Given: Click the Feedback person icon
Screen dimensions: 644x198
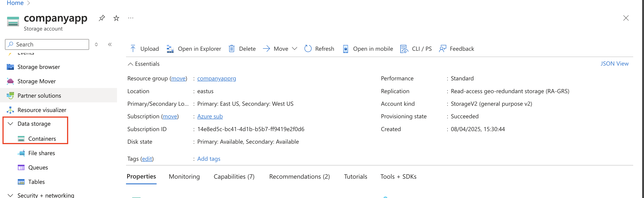Looking at the screenshot, I should (443, 49).
